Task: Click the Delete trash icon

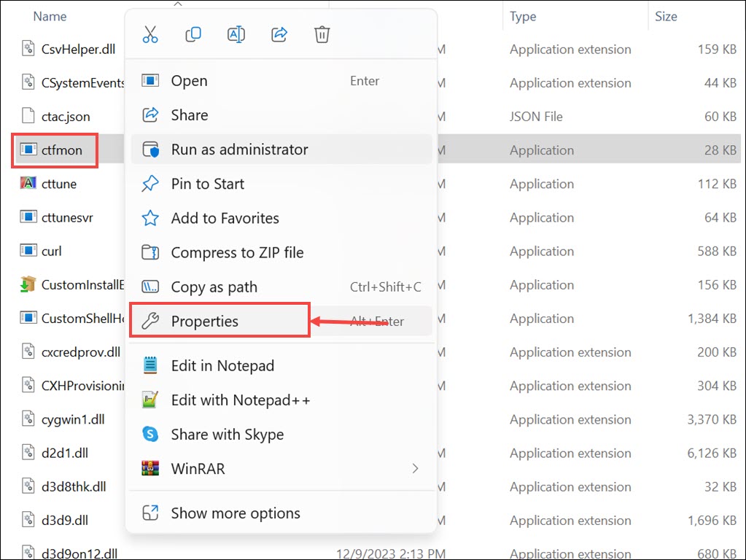Action: point(322,34)
